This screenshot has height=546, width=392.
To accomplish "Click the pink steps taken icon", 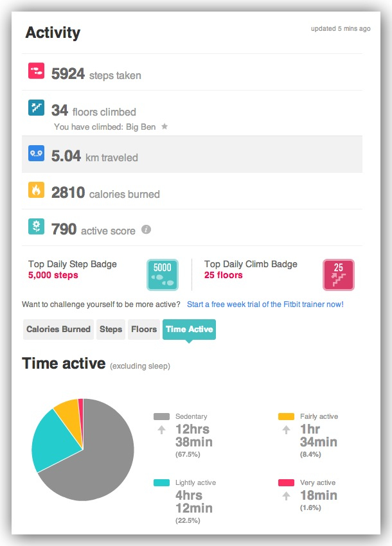I will click(x=36, y=71).
